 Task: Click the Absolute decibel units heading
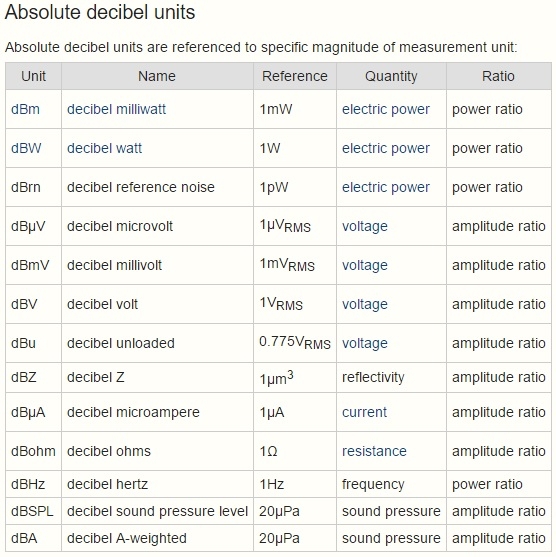pos(100,12)
